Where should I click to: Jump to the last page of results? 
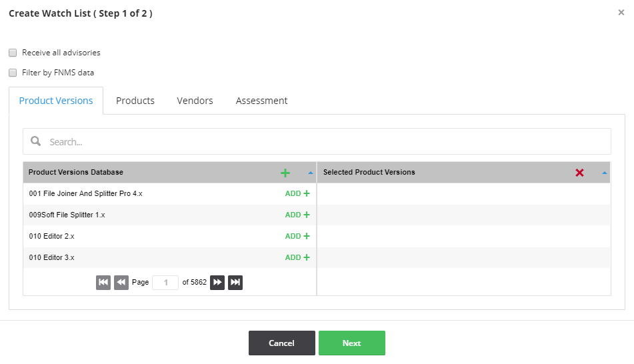coord(235,283)
